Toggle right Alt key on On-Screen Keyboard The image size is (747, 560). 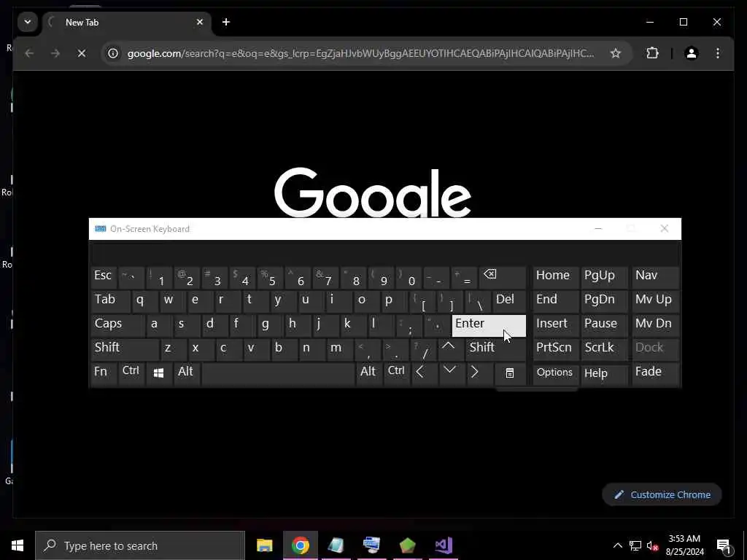[368, 373]
